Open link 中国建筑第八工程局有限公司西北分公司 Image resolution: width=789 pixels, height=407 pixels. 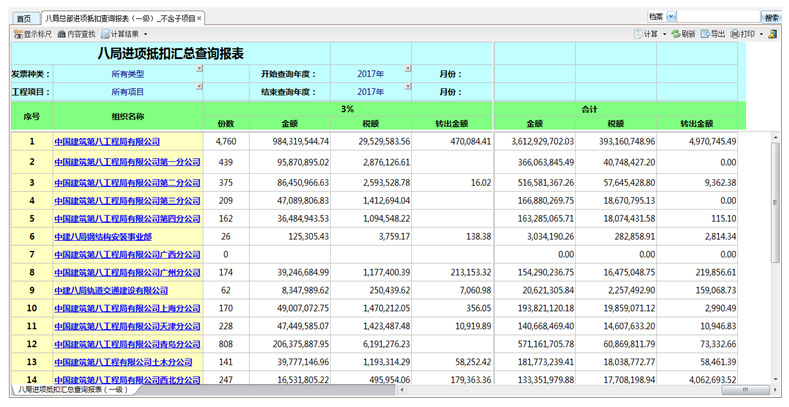point(127,380)
